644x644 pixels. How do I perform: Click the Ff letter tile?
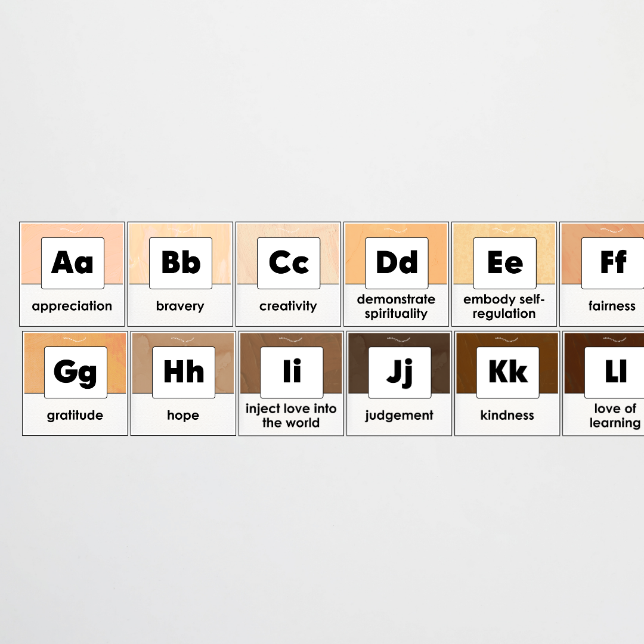pos(613,261)
